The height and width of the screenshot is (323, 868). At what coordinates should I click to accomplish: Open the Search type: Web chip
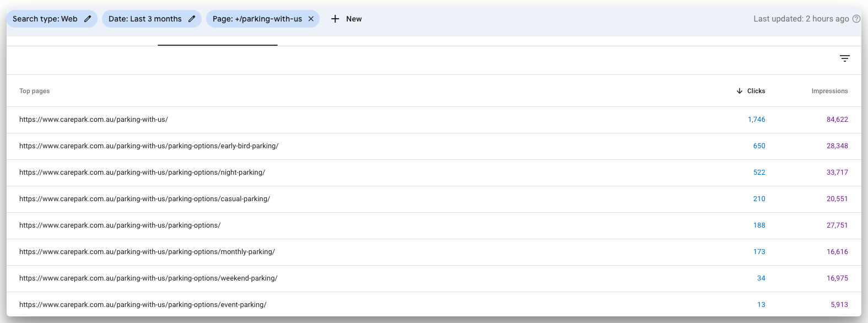coord(45,19)
